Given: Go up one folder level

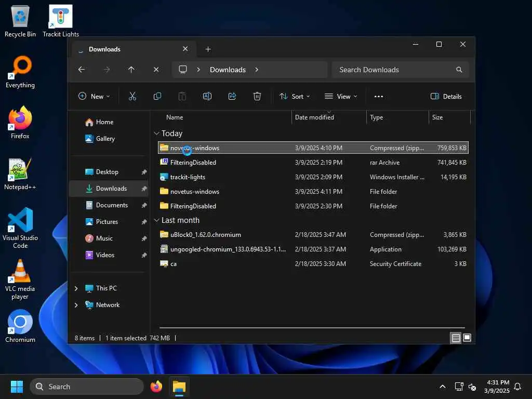Looking at the screenshot, I should click(131, 70).
